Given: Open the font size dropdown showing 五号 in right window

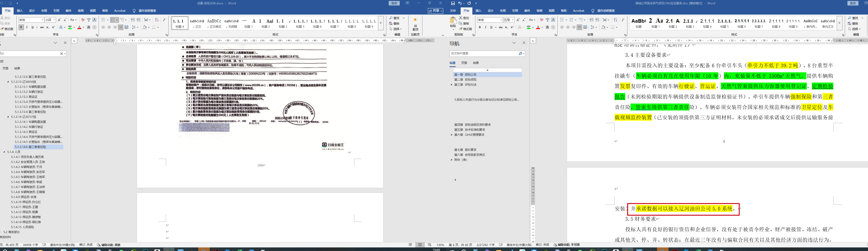Looking at the screenshot, I should [513, 20].
